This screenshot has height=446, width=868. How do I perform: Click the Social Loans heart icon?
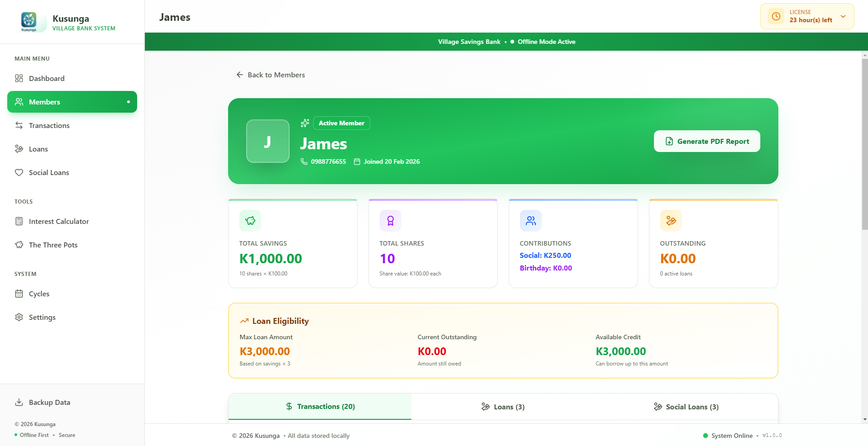pos(19,172)
